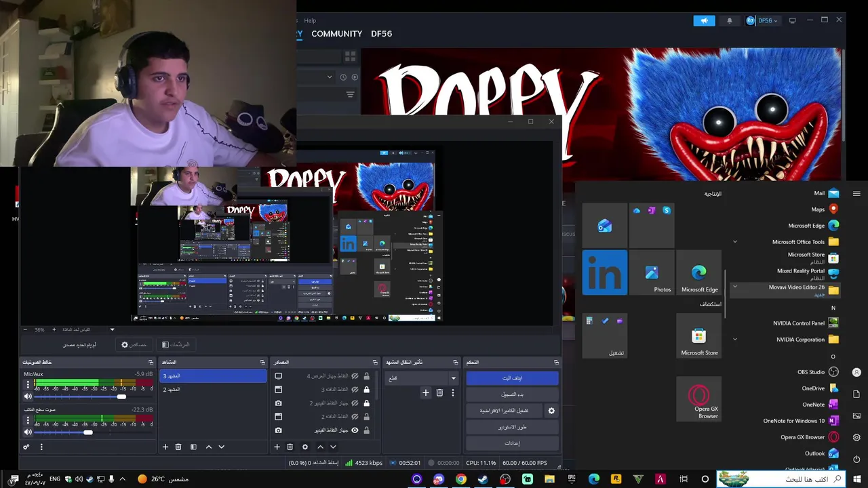Open DF56 profile tab in Steam
868x488 pixels.
click(x=381, y=34)
